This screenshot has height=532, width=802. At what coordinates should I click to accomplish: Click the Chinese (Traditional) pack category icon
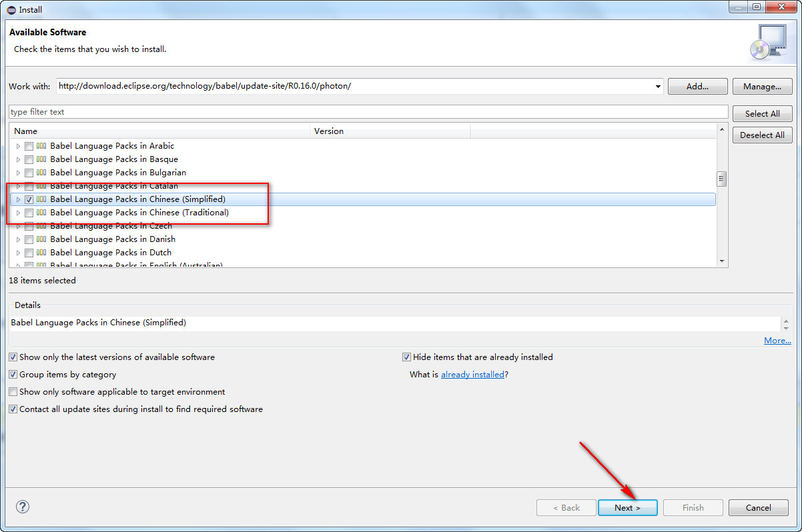pos(41,213)
